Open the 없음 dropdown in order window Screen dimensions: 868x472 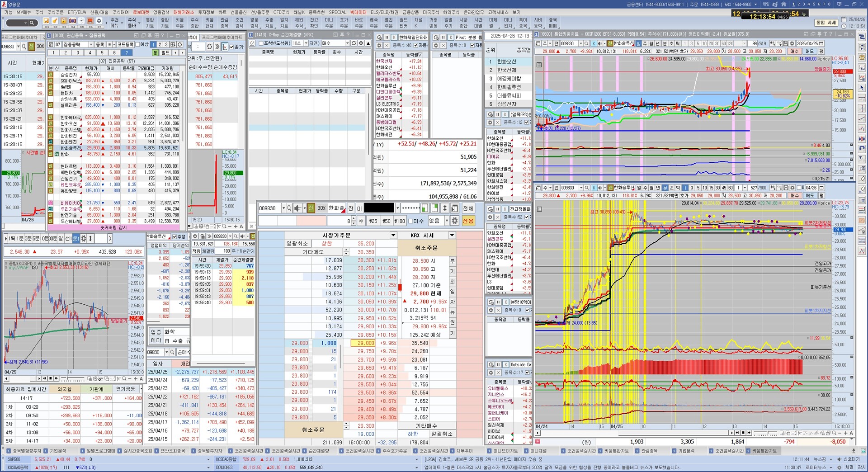pos(447,221)
